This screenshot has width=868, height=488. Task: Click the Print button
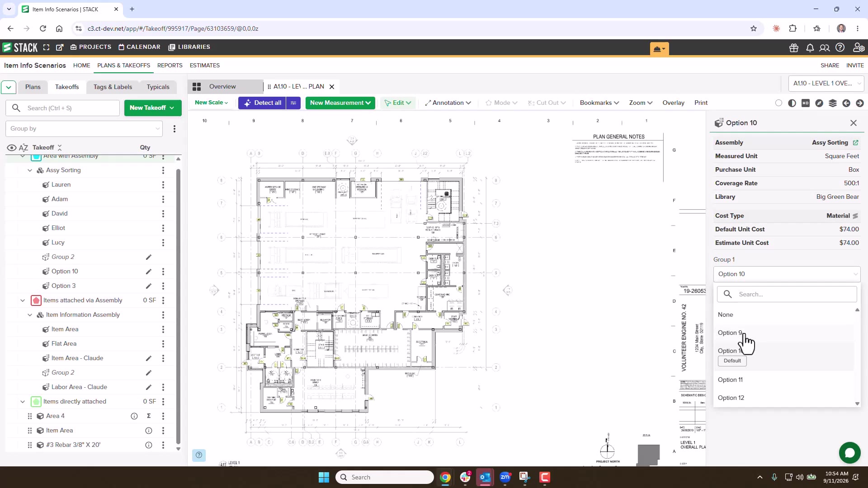click(701, 103)
